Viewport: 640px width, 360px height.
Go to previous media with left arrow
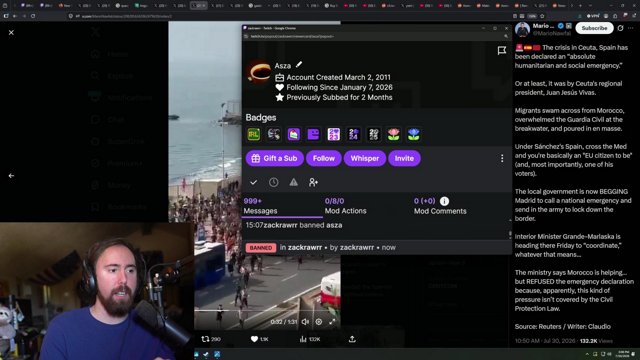[11, 176]
